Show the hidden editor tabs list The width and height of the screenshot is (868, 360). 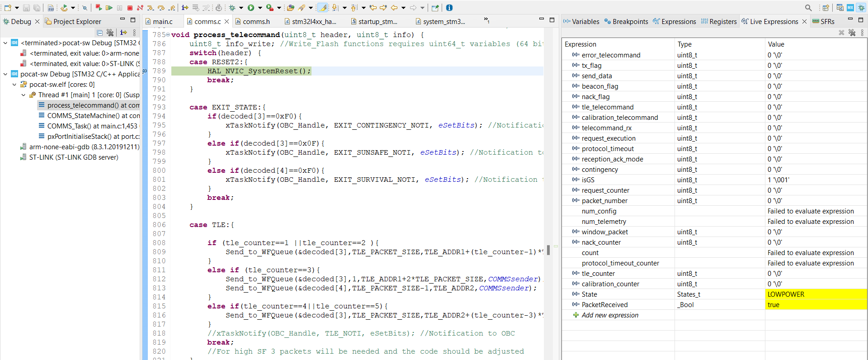(x=486, y=20)
